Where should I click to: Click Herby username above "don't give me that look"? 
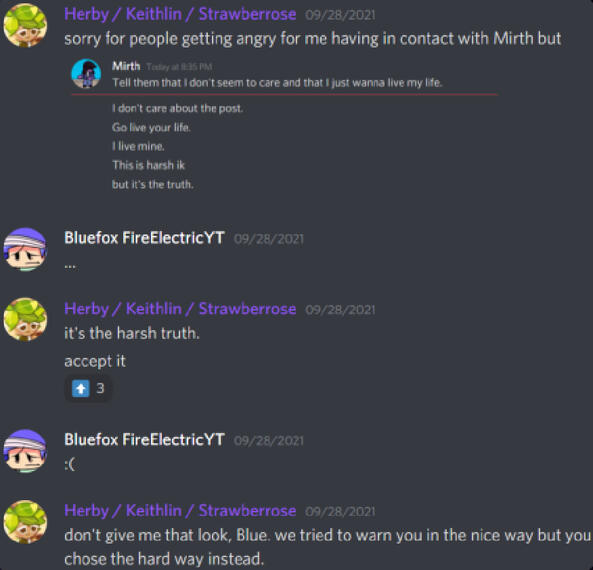pos(180,511)
